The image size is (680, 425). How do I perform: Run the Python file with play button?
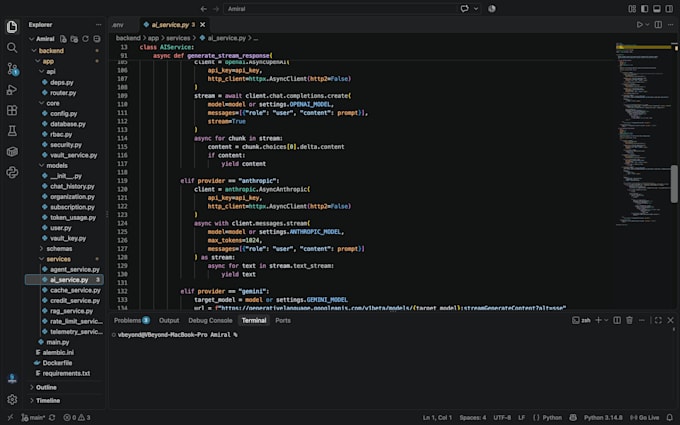[639, 25]
